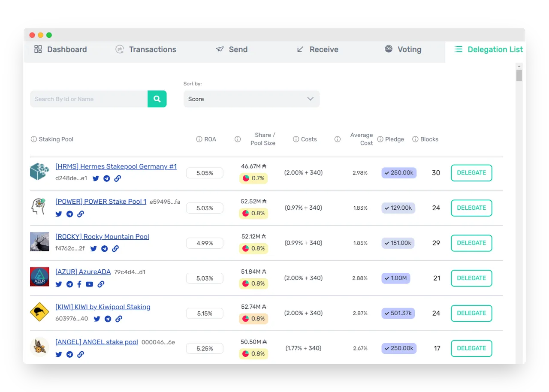Click the POWER pool head logo
This screenshot has height=392, width=549.
[39, 207]
